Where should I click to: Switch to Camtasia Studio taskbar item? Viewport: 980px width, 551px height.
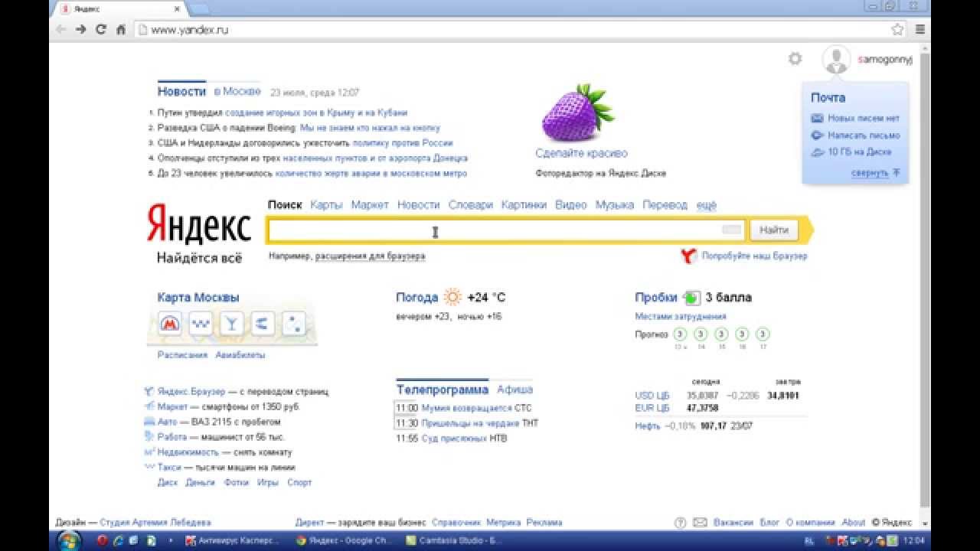point(453,540)
